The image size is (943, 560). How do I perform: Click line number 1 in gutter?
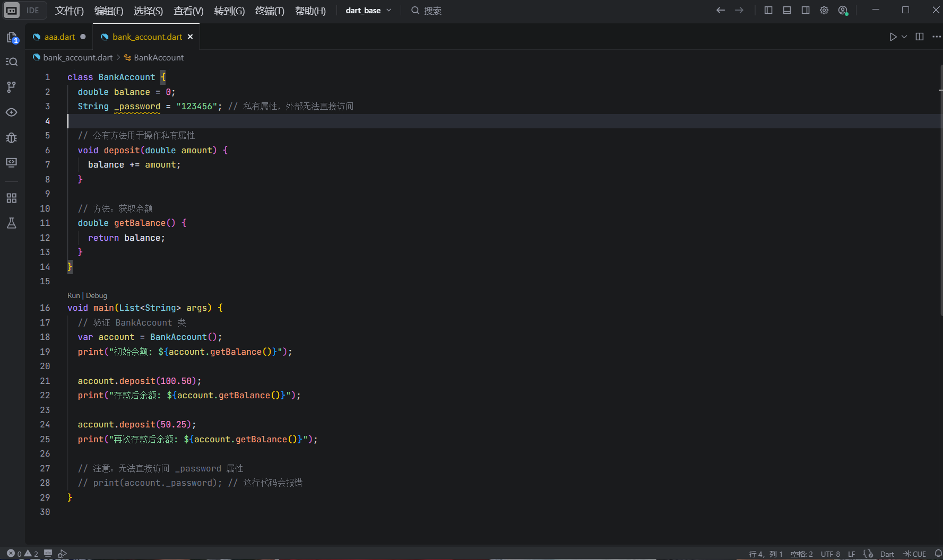pyautogui.click(x=47, y=77)
